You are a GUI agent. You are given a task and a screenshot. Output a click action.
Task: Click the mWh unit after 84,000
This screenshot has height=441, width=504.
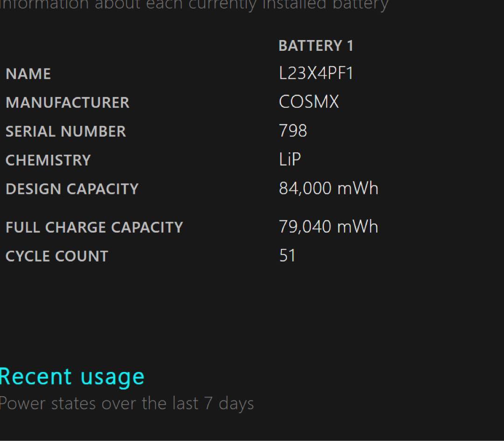[357, 188]
